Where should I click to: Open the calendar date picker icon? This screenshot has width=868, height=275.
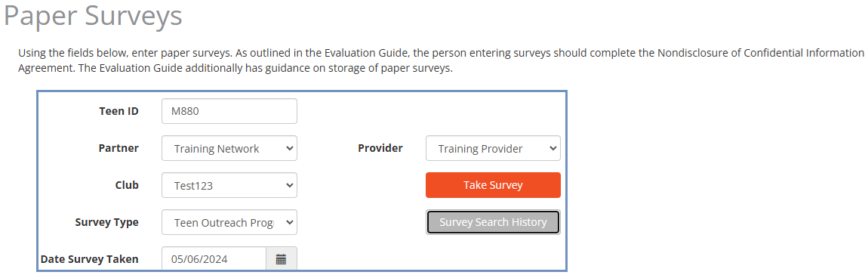(x=282, y=259)
